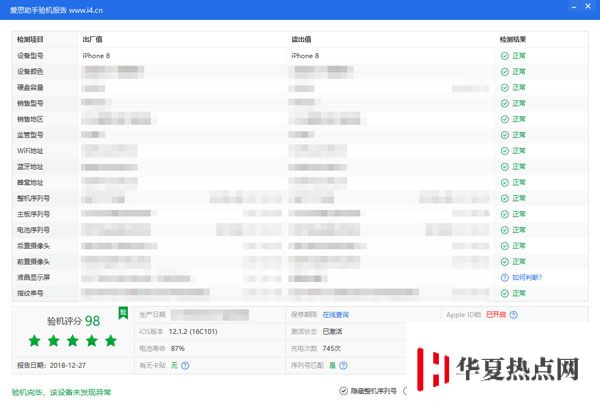Click the green check icon in 硬盘容量 row

pos(505,88)
